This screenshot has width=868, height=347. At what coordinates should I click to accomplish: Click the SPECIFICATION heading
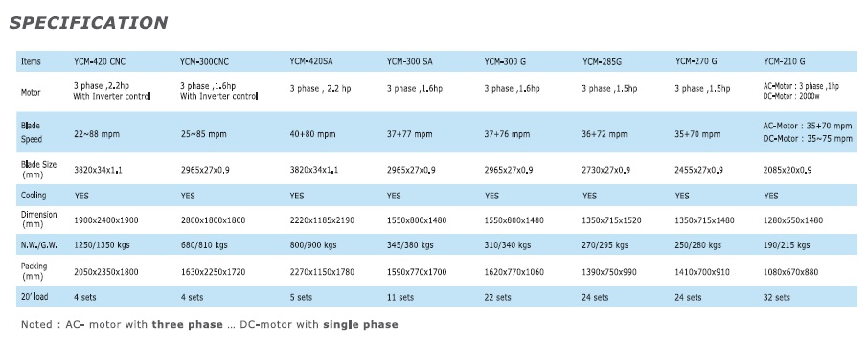pyautogui.click(x=88, y=23)
